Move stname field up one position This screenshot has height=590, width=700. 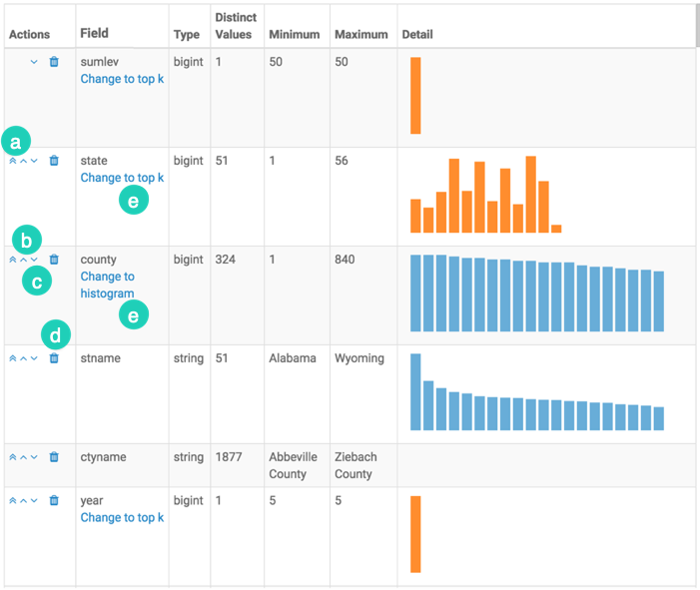pyautogui.click(x=23, y=358)
